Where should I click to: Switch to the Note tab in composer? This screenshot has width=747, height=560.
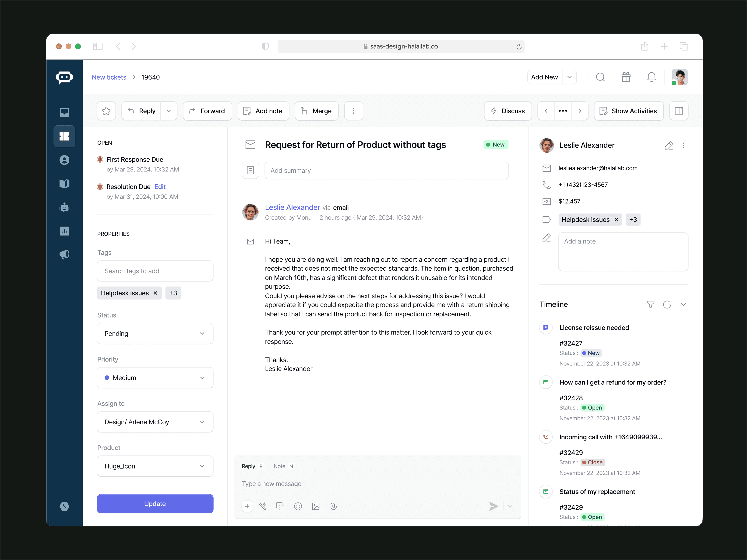(x=279, y=466)
